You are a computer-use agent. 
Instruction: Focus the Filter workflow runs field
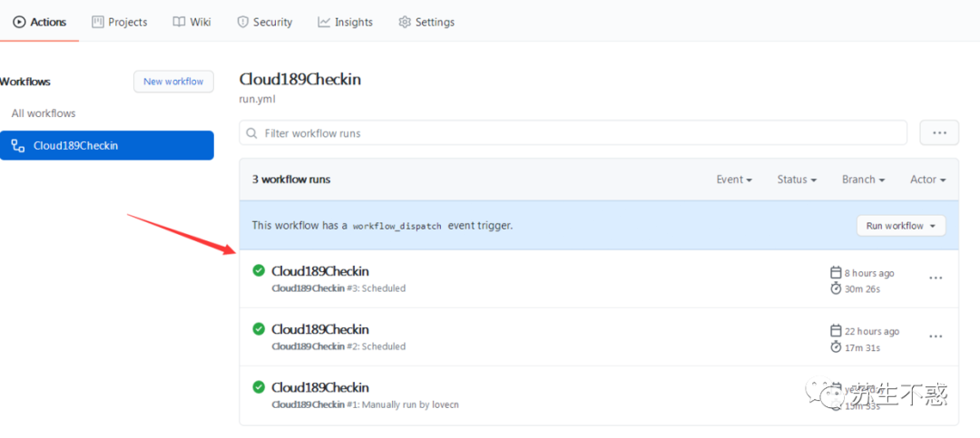pyautogui.click(x=573, y=133)
